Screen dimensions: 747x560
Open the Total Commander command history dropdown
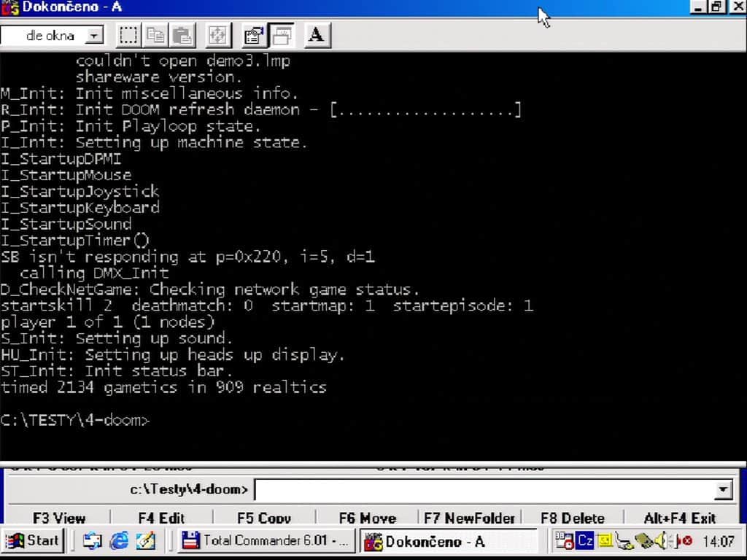(x=723, y=489)
